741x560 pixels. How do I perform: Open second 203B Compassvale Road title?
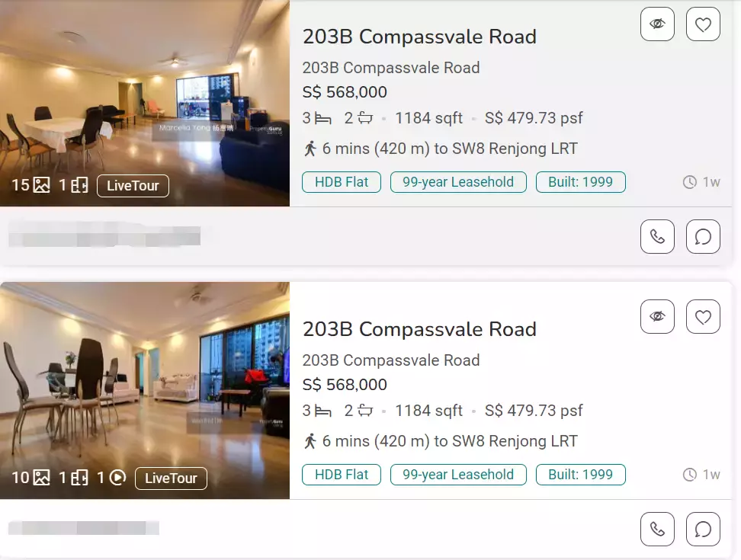(419, 329)
